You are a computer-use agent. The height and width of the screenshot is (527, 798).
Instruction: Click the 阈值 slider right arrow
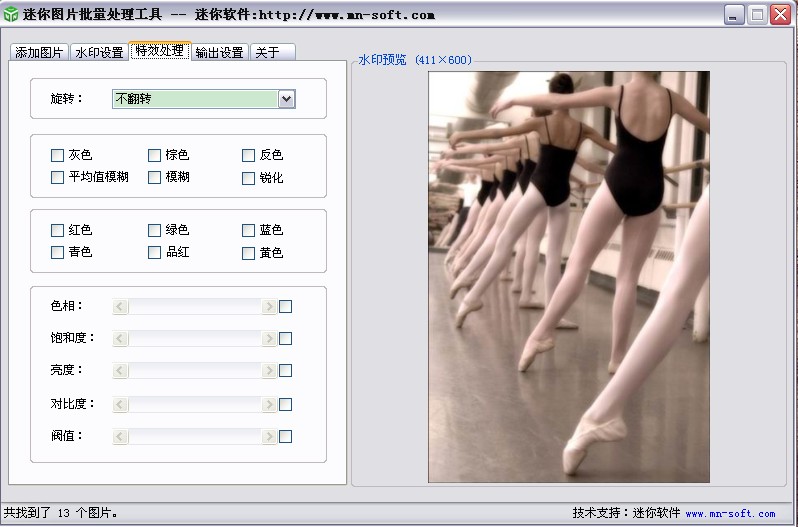coord(269,436)
